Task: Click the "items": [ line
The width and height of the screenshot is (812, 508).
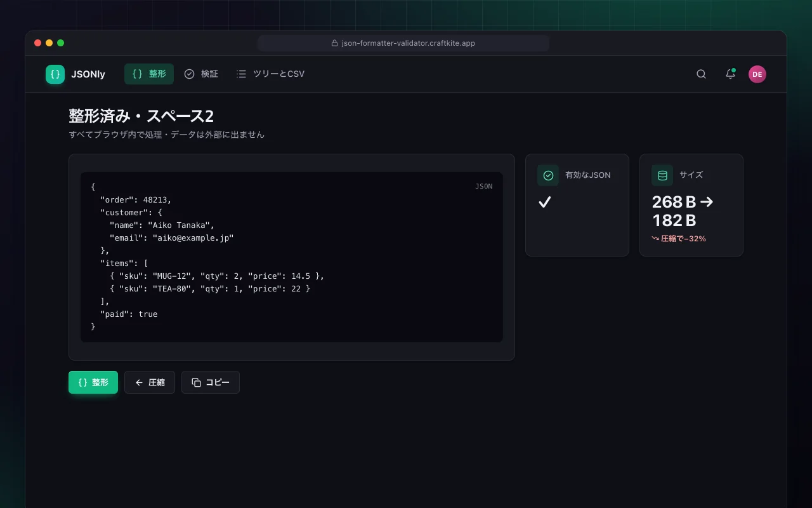Action: [124, 263]
